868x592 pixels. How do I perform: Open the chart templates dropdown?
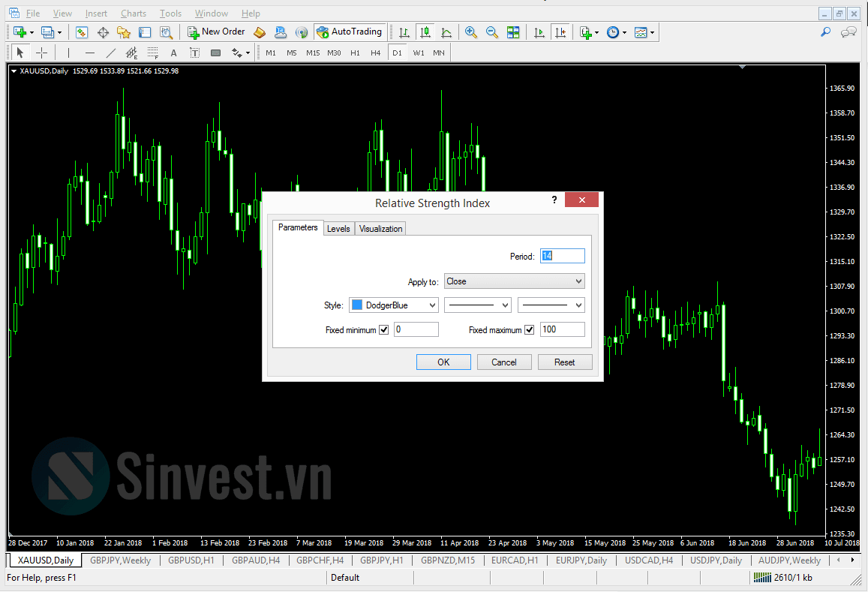(x=644, y=33)
